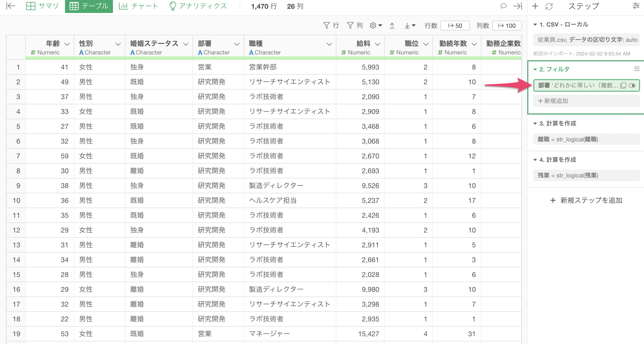
Task: Switch to the サマリ tab
Action: [42, 6]
